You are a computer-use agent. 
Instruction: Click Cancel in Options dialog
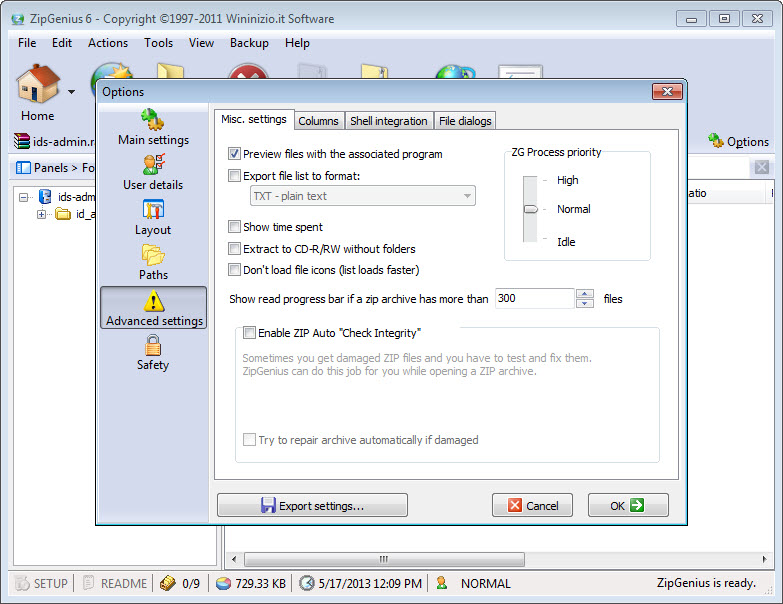532,505
